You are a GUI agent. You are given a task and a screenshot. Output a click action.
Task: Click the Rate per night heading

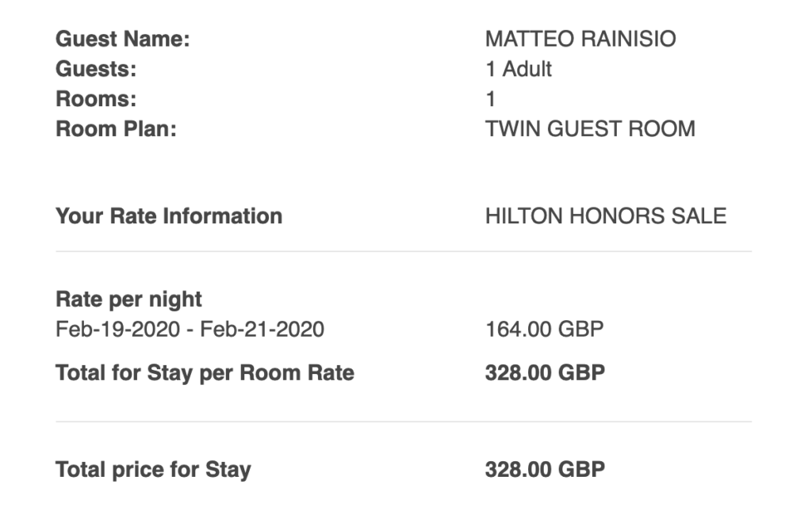click(x=128, y=299)
